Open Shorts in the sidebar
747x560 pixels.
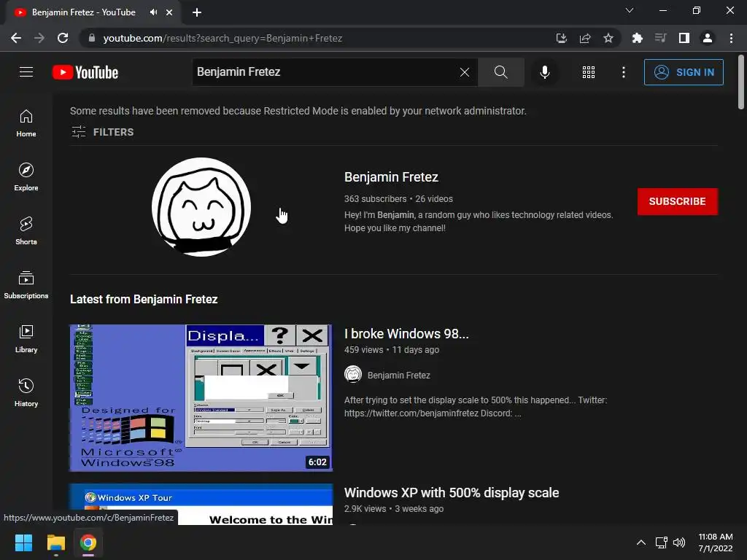click(26, 231)
